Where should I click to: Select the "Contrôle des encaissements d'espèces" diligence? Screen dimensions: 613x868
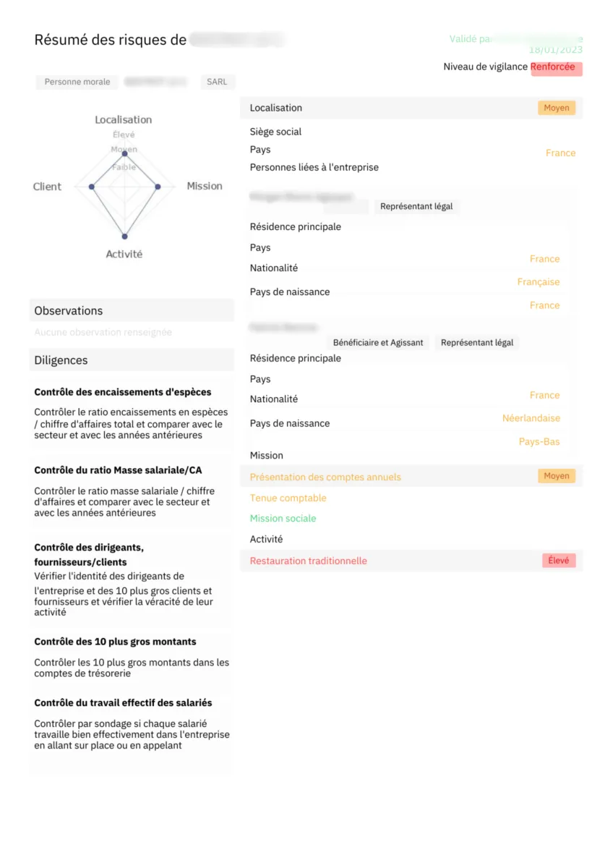123,392
